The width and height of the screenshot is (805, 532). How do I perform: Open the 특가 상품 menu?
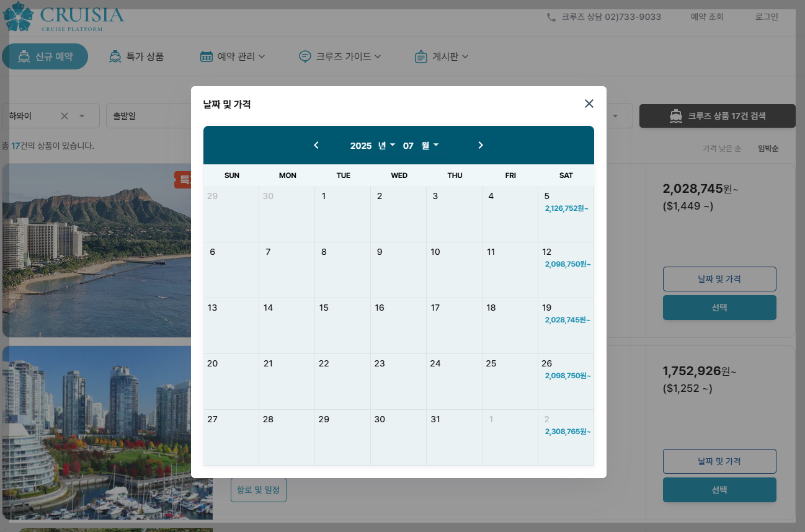[136, 56]
